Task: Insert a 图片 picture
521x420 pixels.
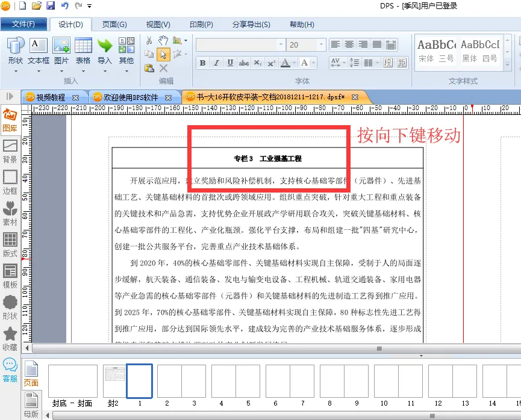Action: pyautogui.click(x=61, y=51)
